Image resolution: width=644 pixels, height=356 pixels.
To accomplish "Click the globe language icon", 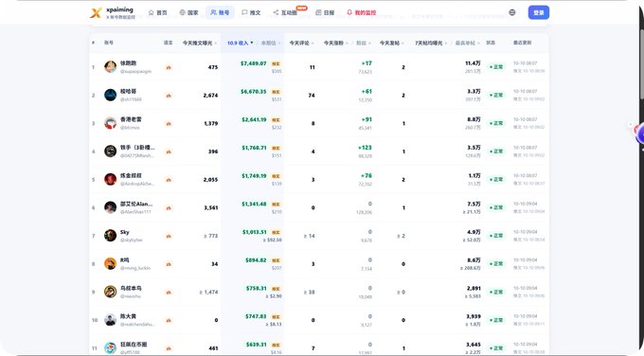I will tap(511, 12).
